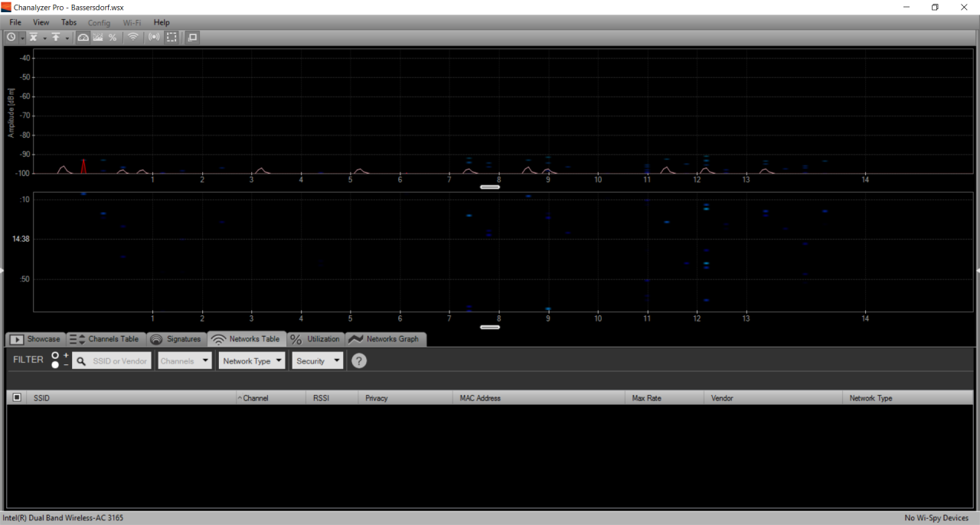Viewport: 980px width, 525px height.
Task: Click the broadcast signal toolbar icon
Action: (x=155, y=37)
